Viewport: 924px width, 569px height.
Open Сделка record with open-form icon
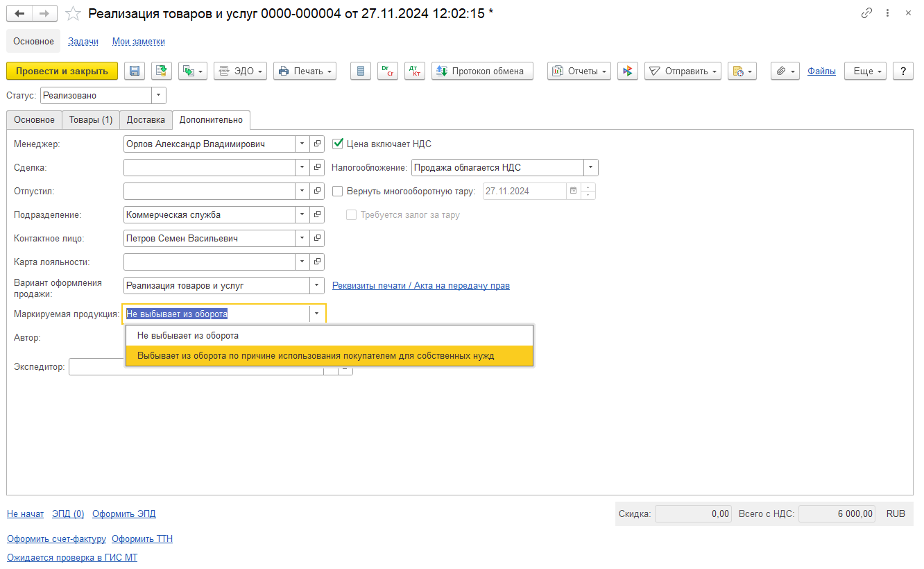point(318,167)
